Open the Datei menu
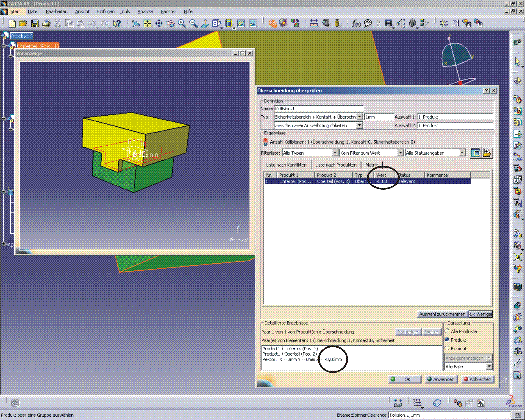525x420 pixels. pyautogui.click(x=33, y=11)
